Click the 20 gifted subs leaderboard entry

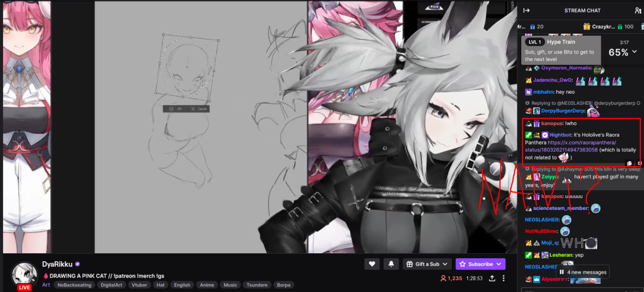[536, 27]
